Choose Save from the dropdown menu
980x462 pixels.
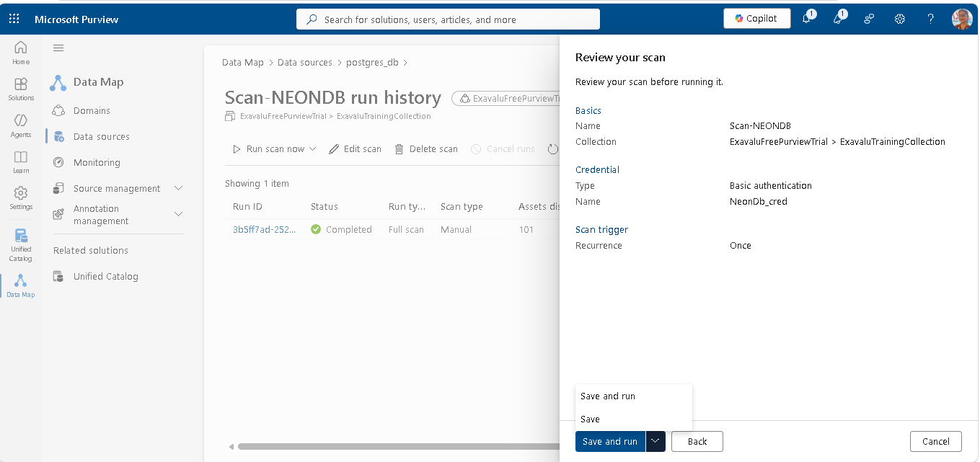click(590, 419)
